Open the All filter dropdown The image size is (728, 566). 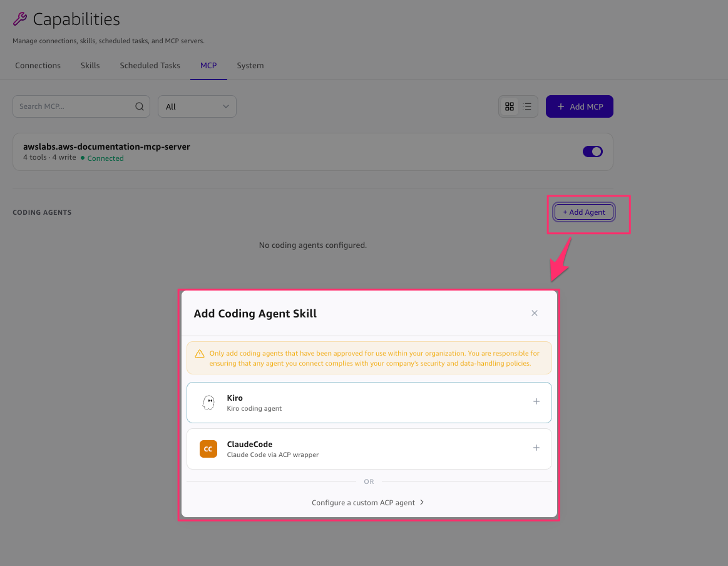197,106
